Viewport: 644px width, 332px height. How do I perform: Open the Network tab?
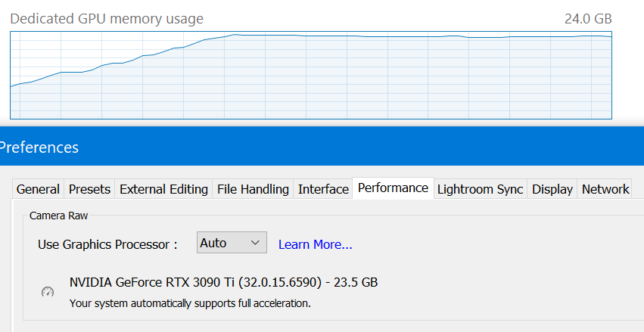(605, 189)
